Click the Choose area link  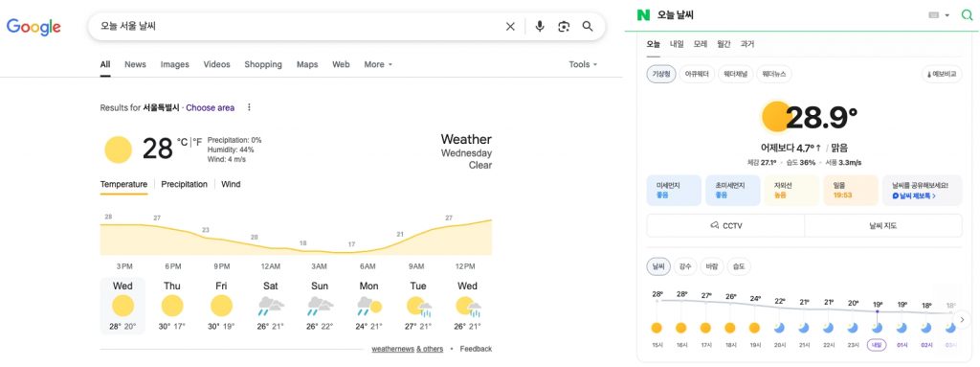point(210,107)
